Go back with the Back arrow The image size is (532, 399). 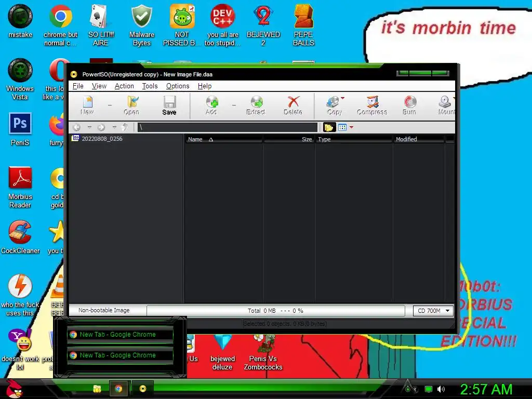(x=77, y=127)
